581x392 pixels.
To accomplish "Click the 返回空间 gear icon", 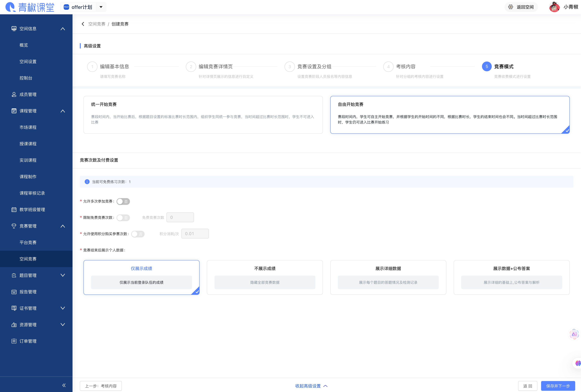I will coord(510,7).
